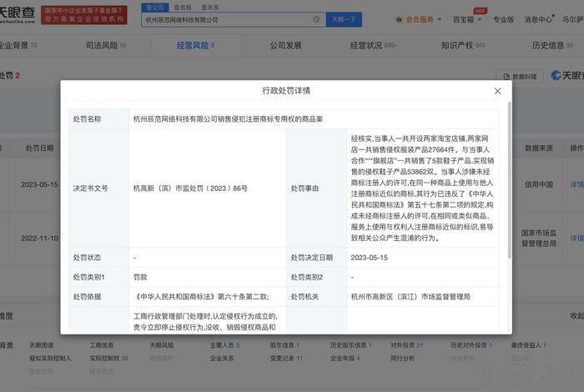Open the 变更记录 11 link

click(286, 358)
